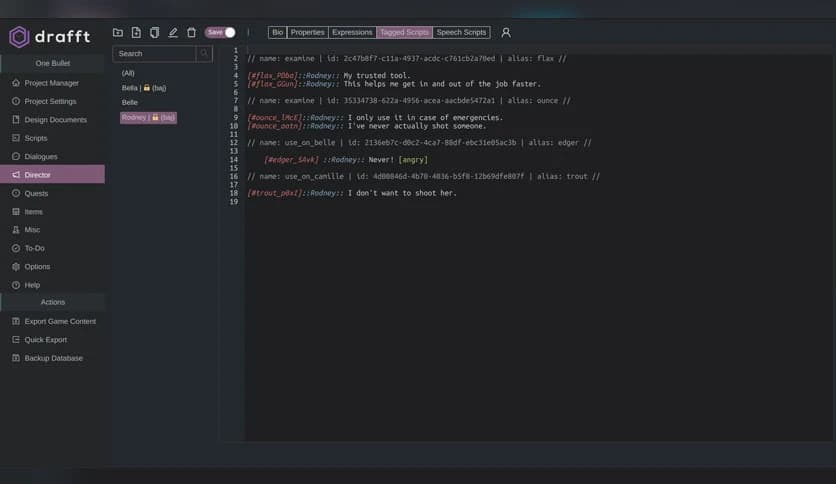Click the Director megaphone icon
Image resolution: width=836 pixels, height=484 pixels.
(x=16, y=174)
